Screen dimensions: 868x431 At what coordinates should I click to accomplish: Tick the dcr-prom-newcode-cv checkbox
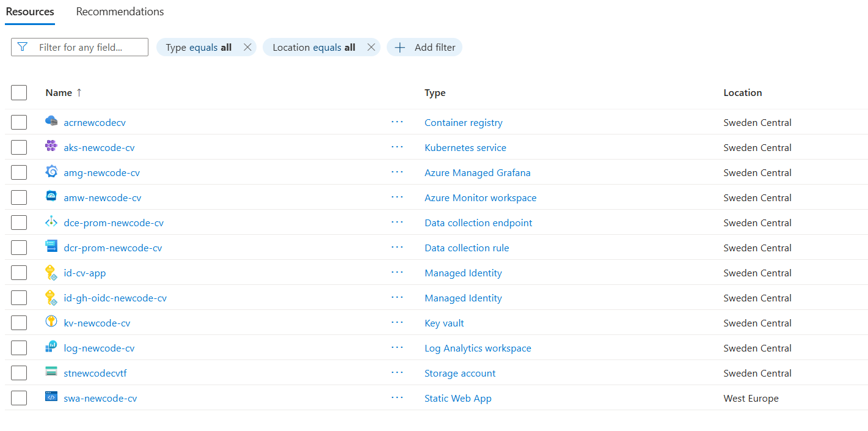(x=19, y=248)
